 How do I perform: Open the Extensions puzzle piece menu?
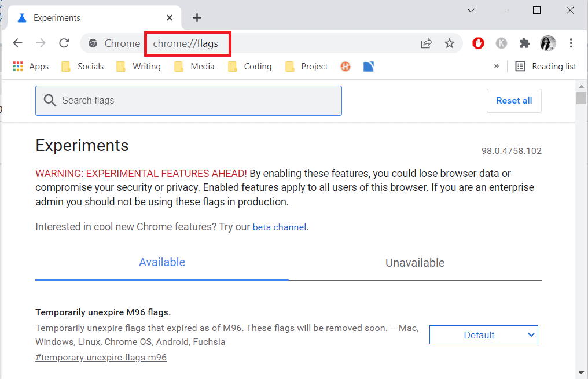(524, 43)
